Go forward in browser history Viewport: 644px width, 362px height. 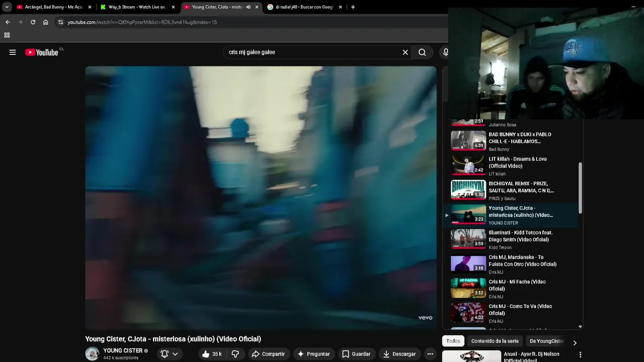[20, 22]
